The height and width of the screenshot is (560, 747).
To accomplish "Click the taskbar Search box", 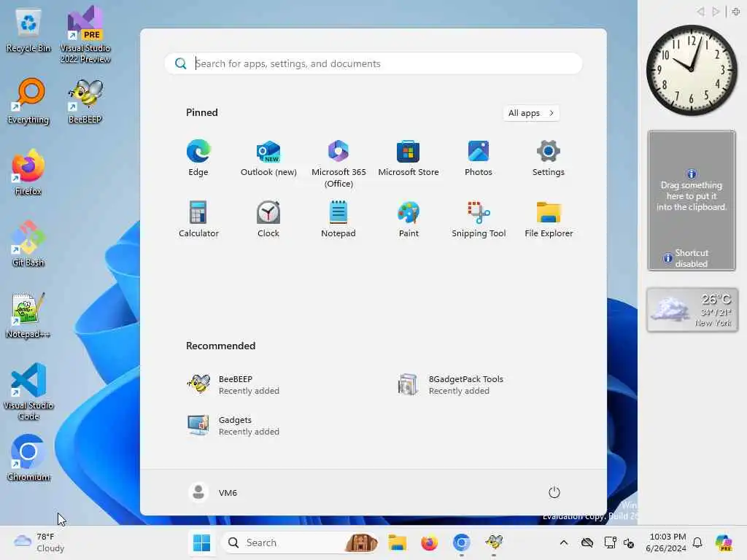I will pyautogui.click(x=300, y=542).
